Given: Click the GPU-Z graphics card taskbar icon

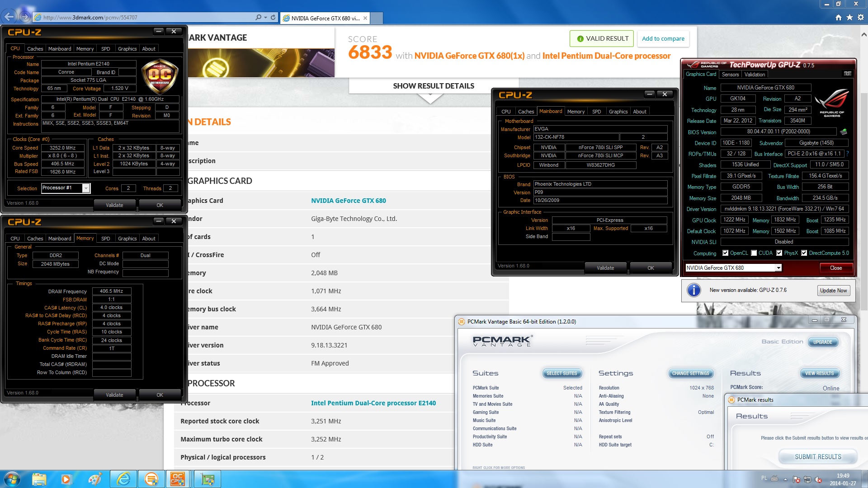Looking at the screenshot, I should point(208,479).
